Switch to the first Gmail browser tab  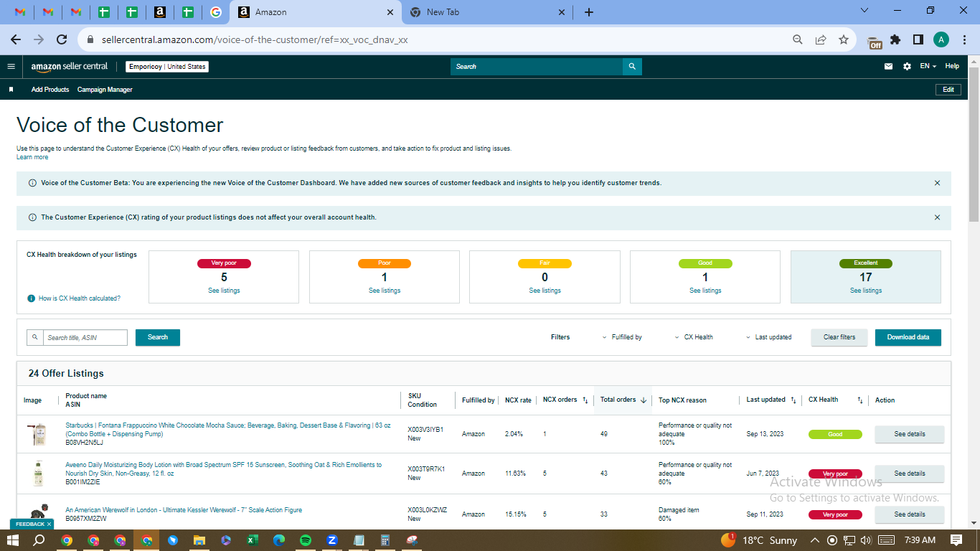pyautogui.click(x=21, y=12)
